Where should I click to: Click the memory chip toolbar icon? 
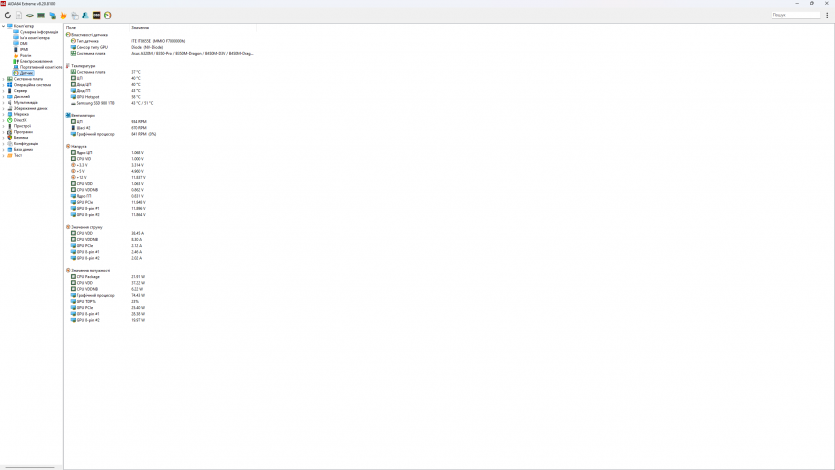[x=41, y=15]
